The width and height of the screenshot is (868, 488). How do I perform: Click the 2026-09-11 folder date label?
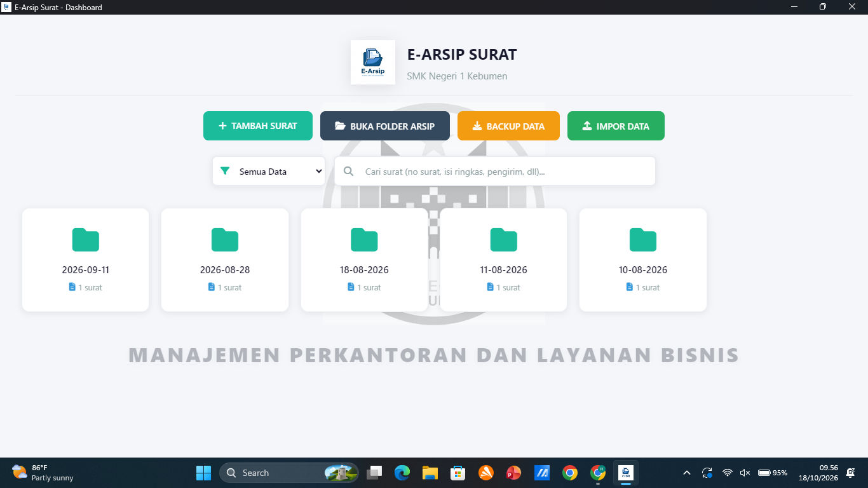click(86, 269)
